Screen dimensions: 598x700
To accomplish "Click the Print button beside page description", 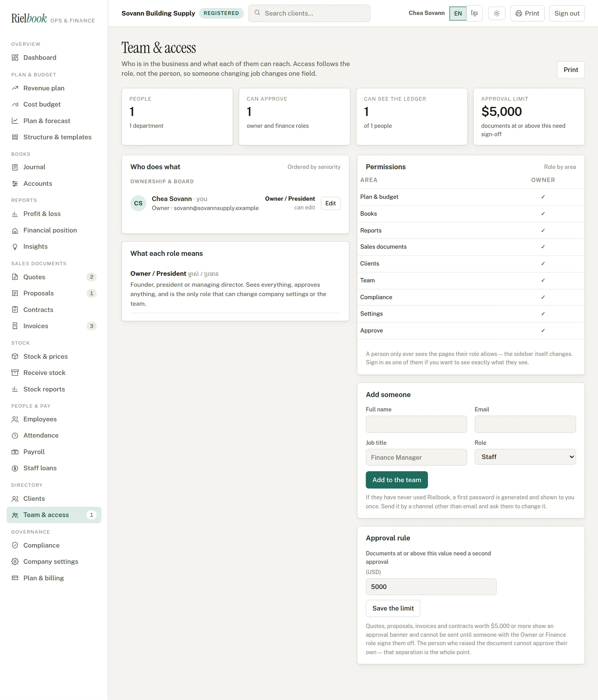I will click(x=570, y=70).
